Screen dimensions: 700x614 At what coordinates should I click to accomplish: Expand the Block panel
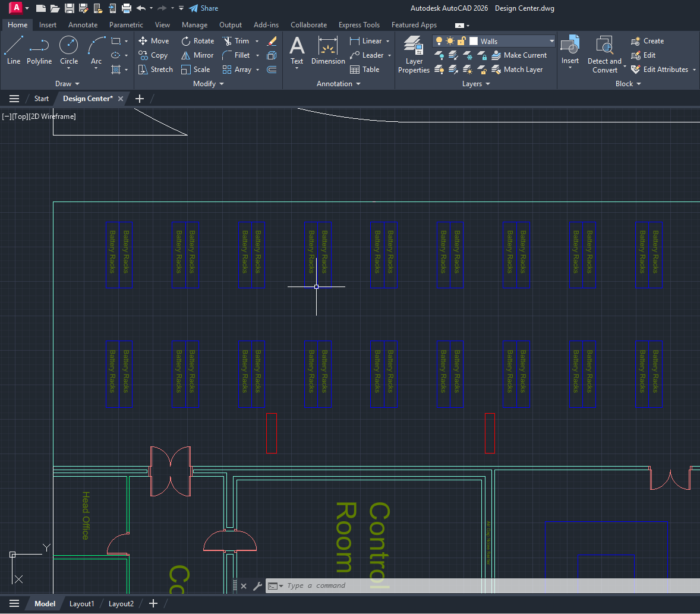[628, 83]
